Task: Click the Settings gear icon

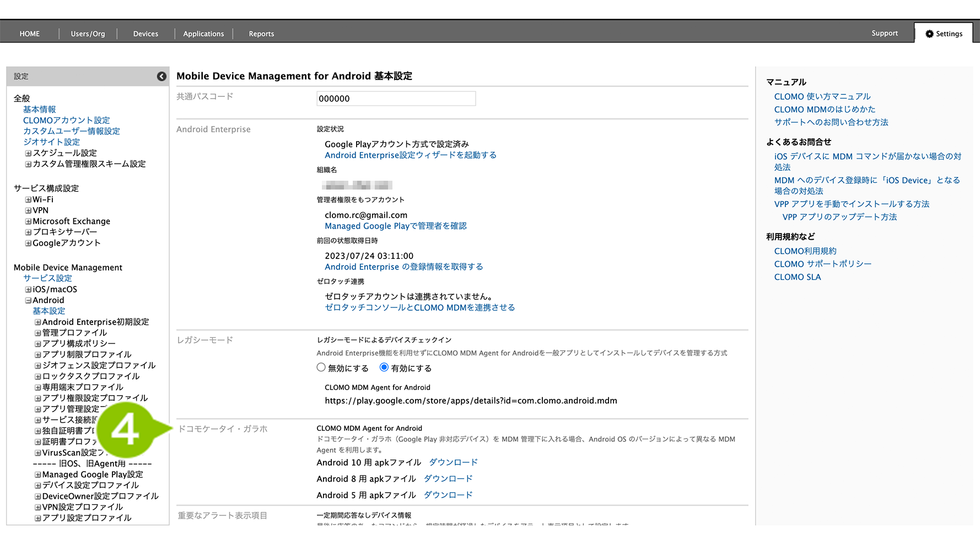Action: coord(929,34)
